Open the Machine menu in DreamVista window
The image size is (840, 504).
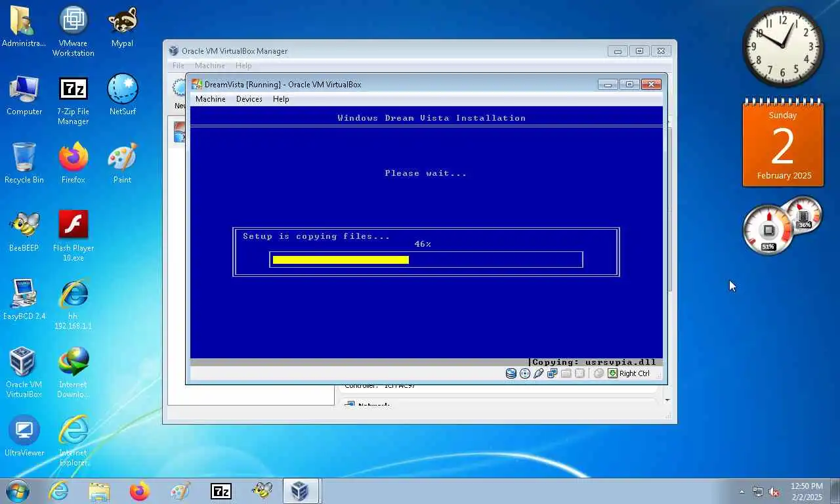click(210, 99)
